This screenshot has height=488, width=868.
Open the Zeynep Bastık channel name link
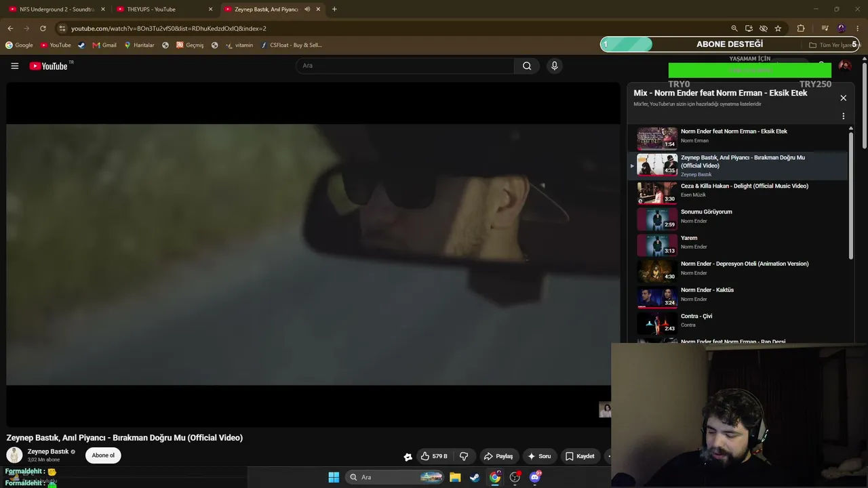[x=48, y=451]
